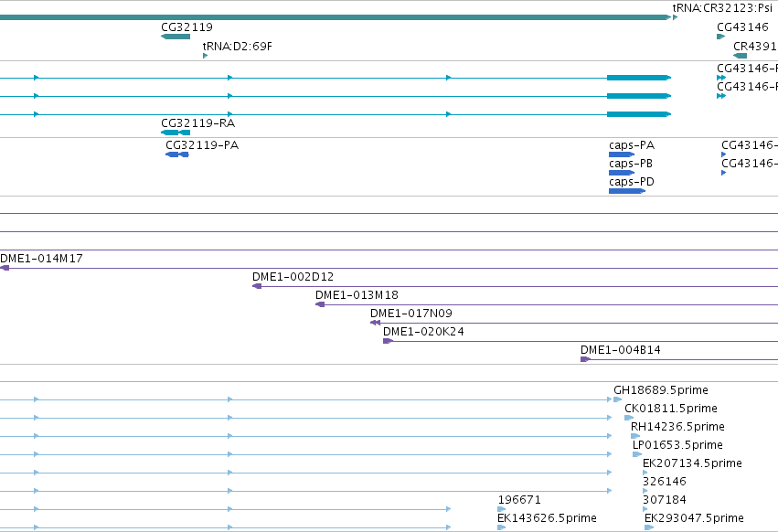Click the 196671 feature arrow
The width and height of the screenshot is (778, 532).
coord(502,509)
